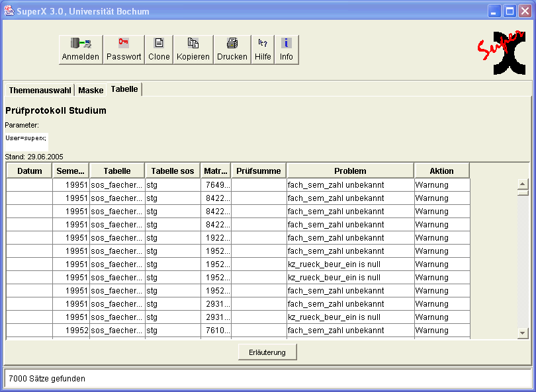536x392 pixels.
Task: Click the Drucken printer icon button
Action: tap(232, 50)
